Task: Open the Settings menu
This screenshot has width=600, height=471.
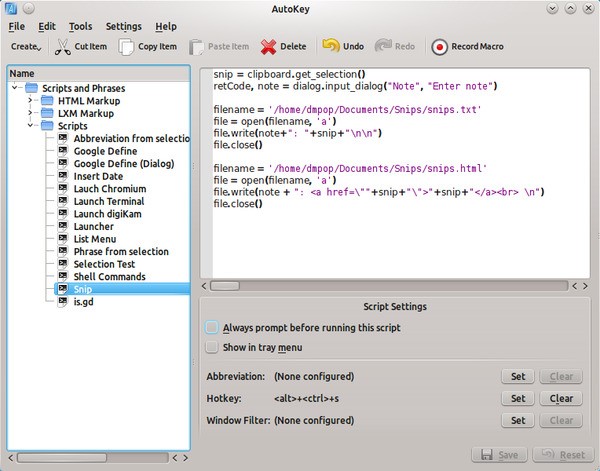Action: [x=123, y=26]
